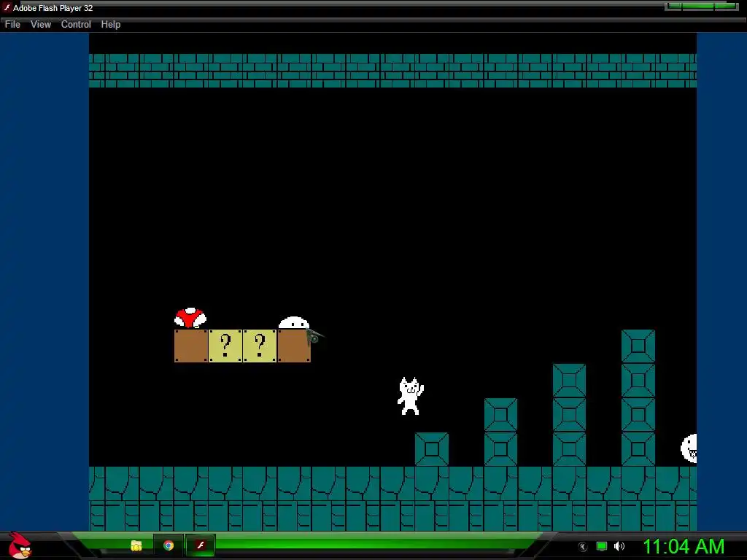Open the Help menu

coord(111,24)
